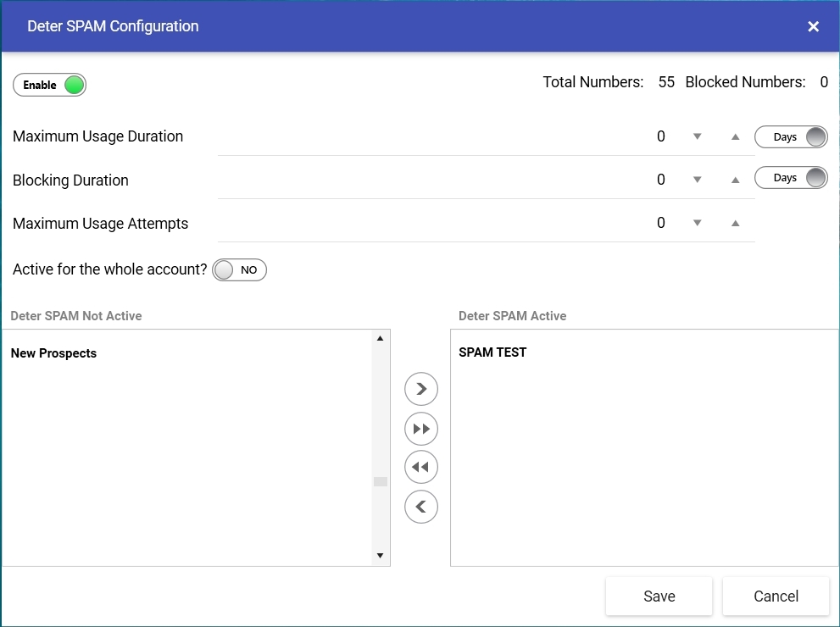Switch Active for whole account toggle

coord(239,269)
